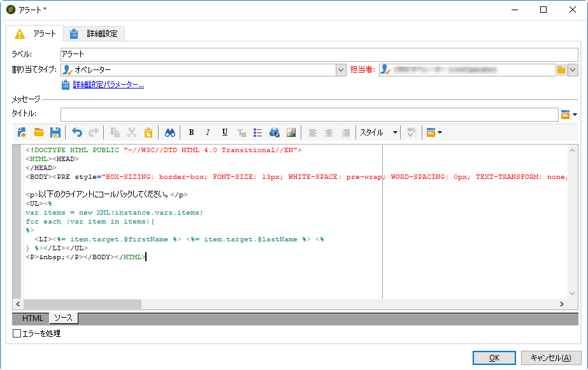Click in the ラベル input field

pyautogui.click(x=319, y=54)
